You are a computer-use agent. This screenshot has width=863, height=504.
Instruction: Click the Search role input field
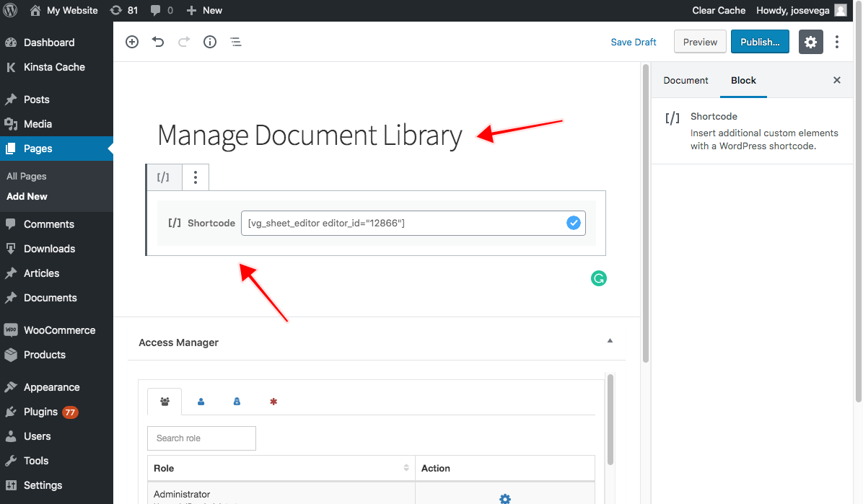[x=201, y=438]
